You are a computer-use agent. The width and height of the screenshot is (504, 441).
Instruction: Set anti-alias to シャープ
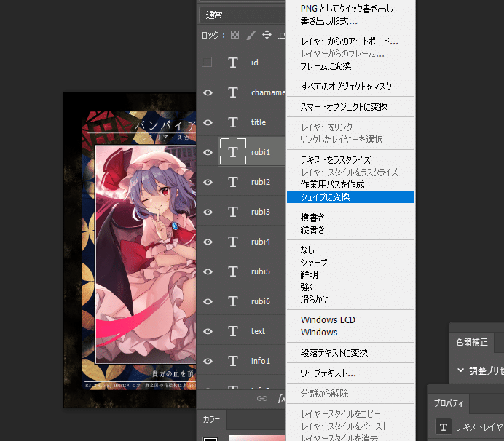(350, 263)
